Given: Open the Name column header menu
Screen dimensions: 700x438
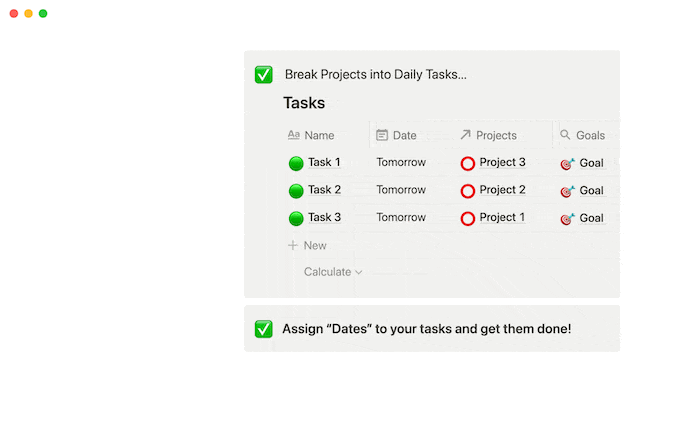Looking at the screenshot, I should (x=311, y=135).
